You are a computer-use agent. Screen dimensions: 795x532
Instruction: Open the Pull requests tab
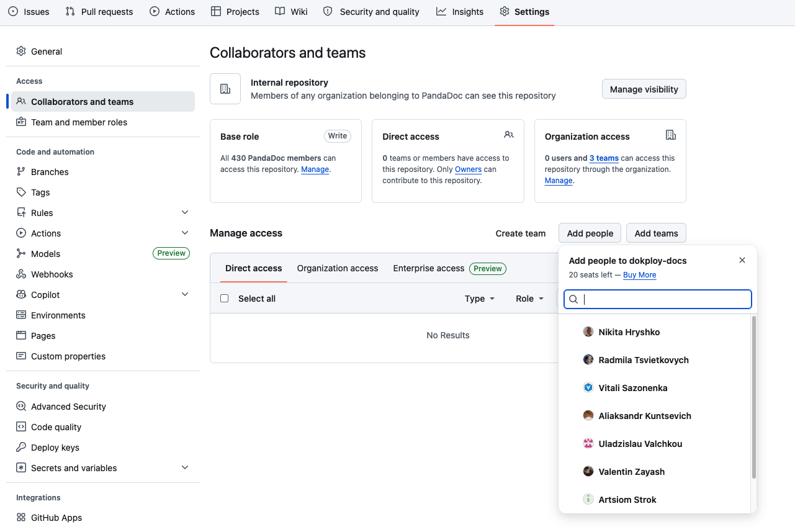pos(99,12)
